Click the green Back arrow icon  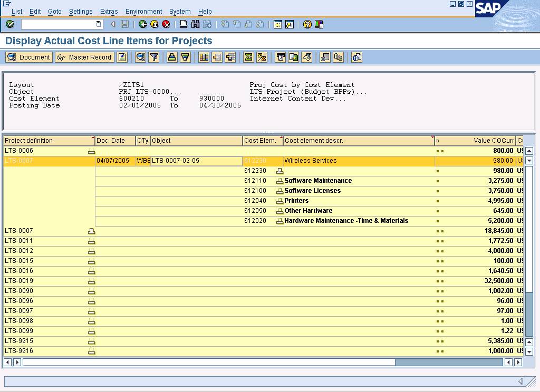pyautogui.click(x=142, y=24)
